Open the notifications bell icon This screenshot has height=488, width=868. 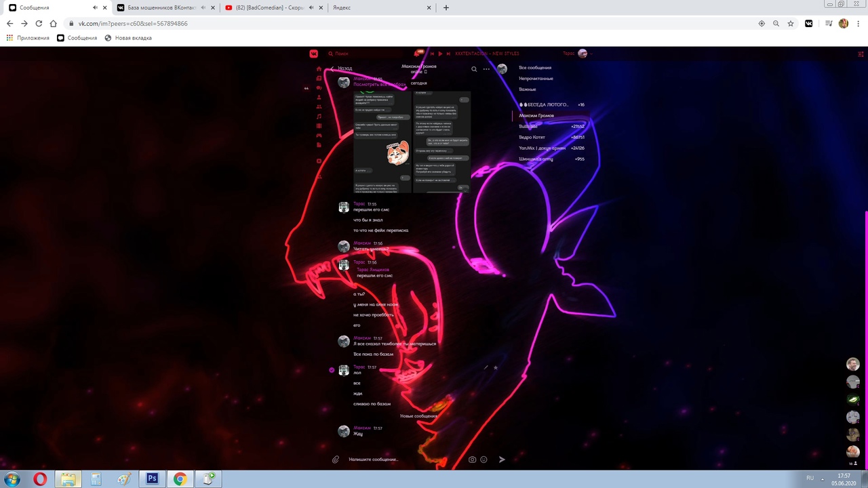(418, 54)
